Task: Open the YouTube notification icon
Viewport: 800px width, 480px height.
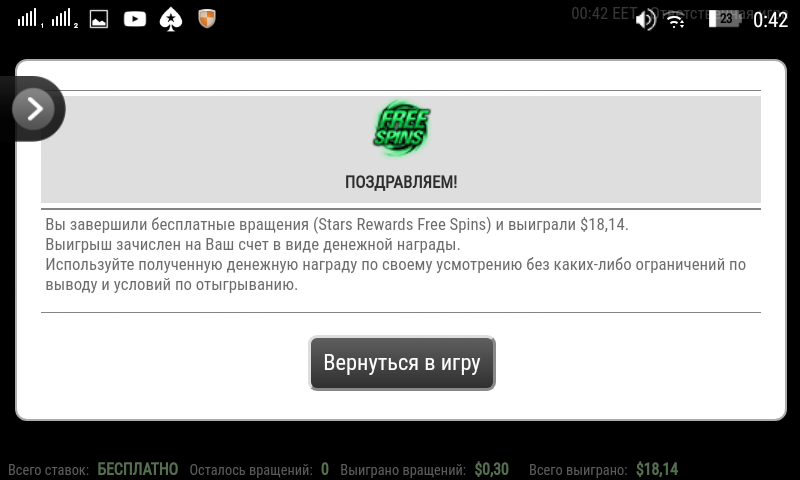Action: coord(135,19)
